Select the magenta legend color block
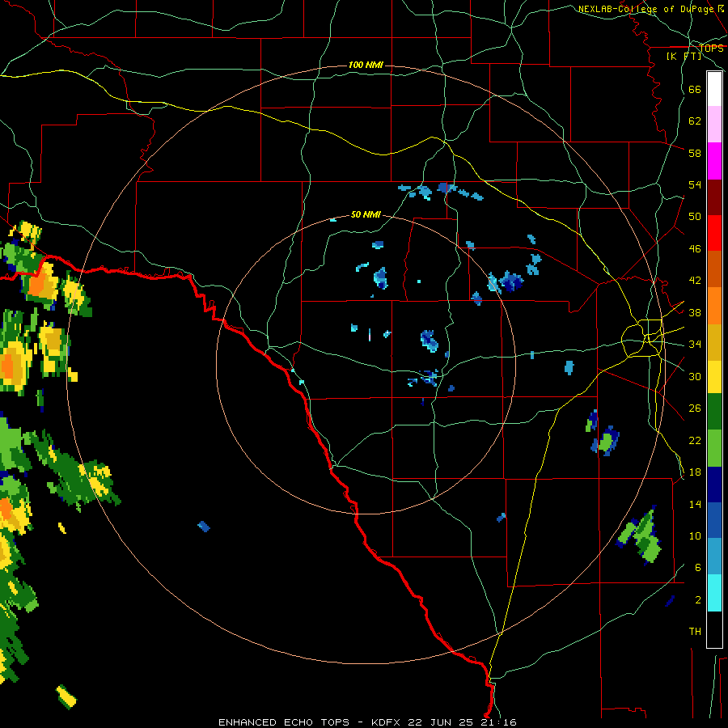728x728 pixels. [714, 161]
